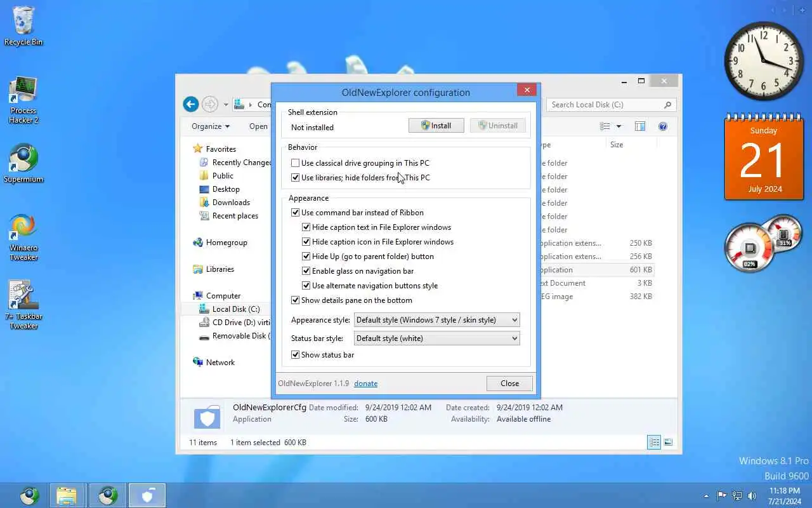This screenshot has height=508, width=812.
Task: Open the 7+ Taskbar Tweaker desktop shortcut
Action: click(23, 305)
